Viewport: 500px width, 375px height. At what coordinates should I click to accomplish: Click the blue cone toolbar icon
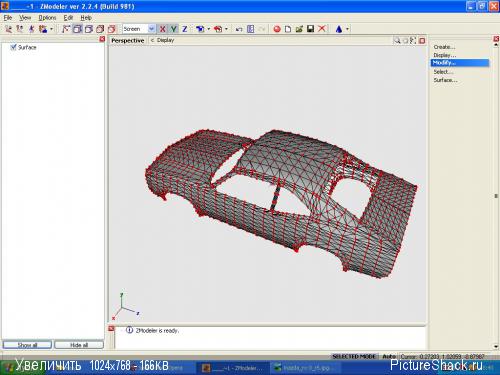[339, 29]
